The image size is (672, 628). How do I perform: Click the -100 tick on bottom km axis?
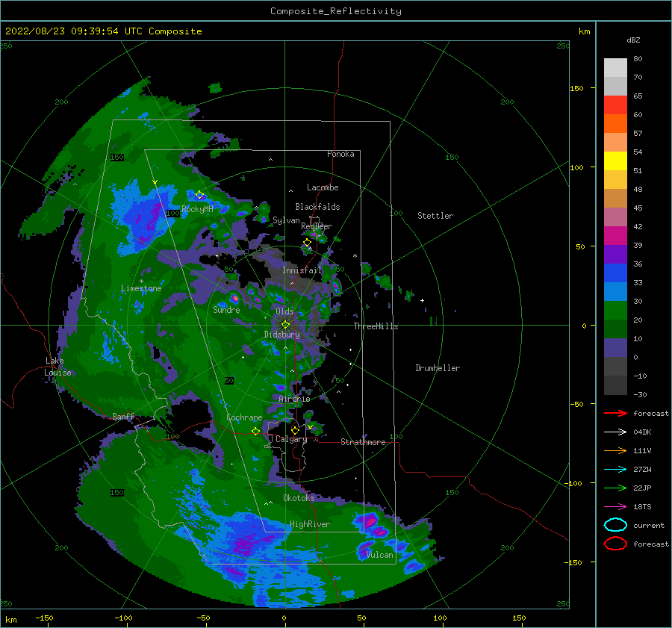pyautogui.click(x=123, y=618)
